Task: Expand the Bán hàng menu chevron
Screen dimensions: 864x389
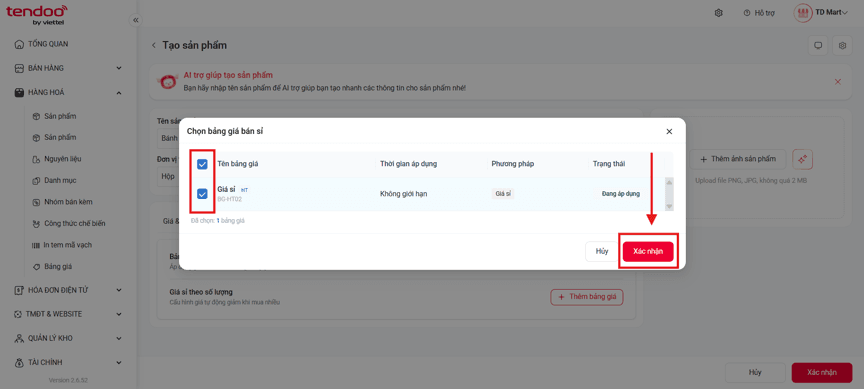Action: click(119, 68)
